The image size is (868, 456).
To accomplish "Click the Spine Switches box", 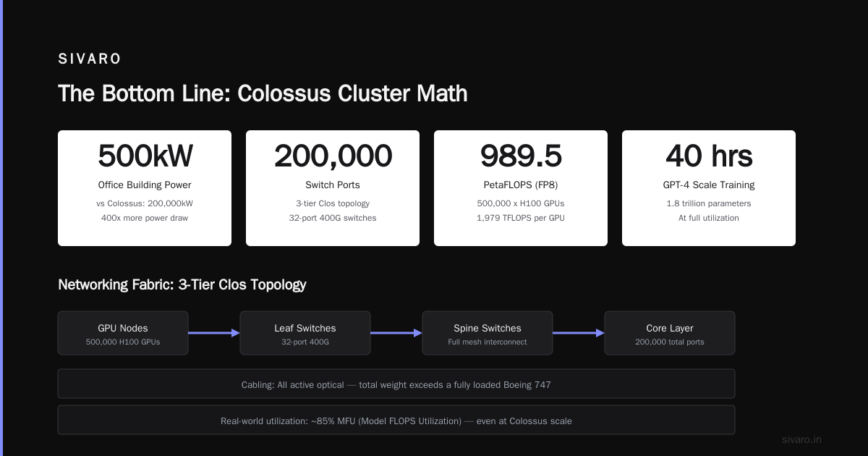I will tap(488, 333).
